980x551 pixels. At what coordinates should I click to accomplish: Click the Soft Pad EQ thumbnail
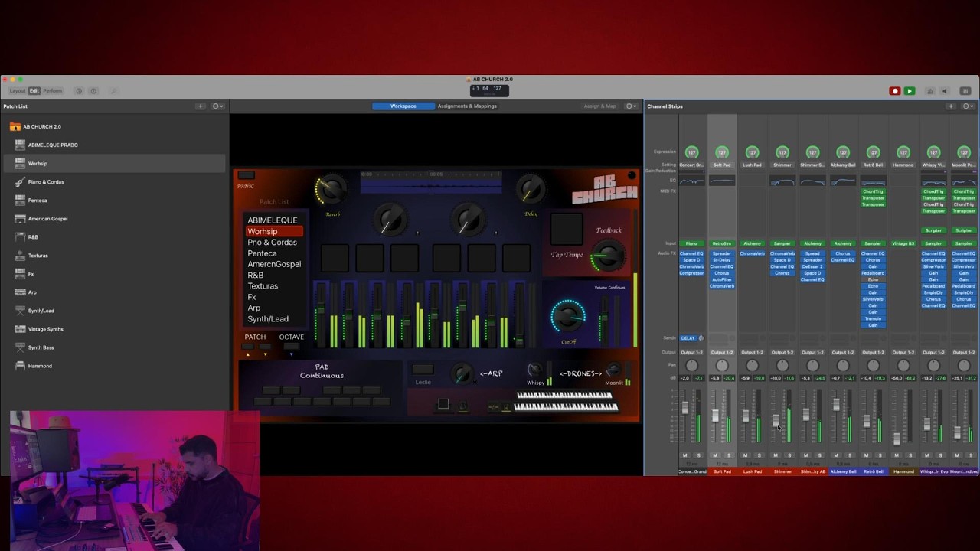coord(722,181)
